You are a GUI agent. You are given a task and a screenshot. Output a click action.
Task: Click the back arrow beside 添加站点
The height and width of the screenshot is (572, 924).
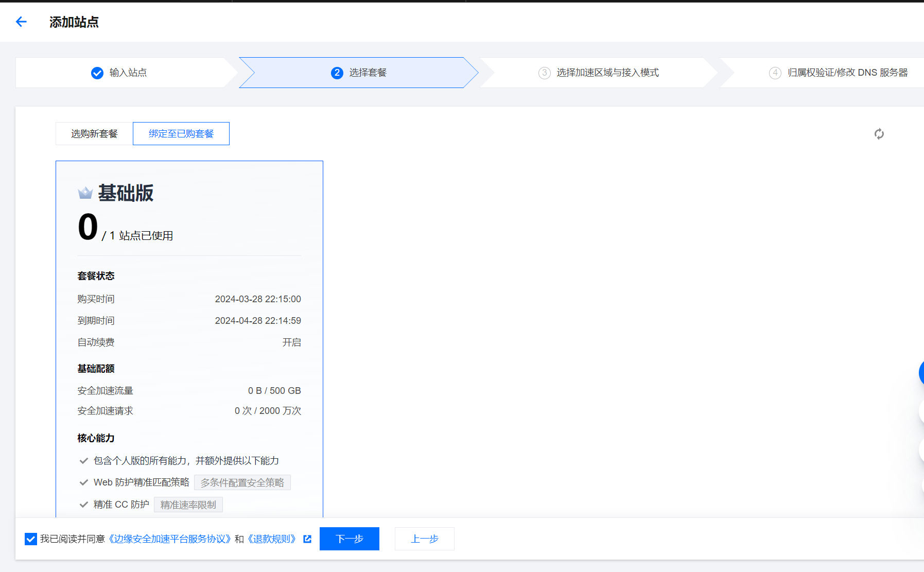tap(21, 22)
